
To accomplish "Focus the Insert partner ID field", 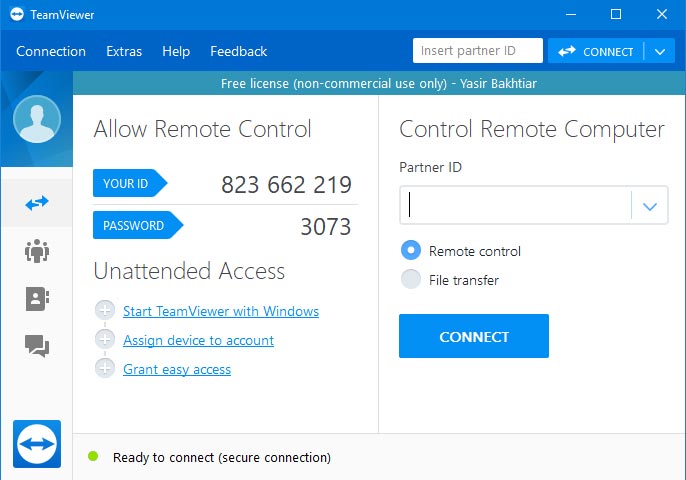I will click(478, 51).
